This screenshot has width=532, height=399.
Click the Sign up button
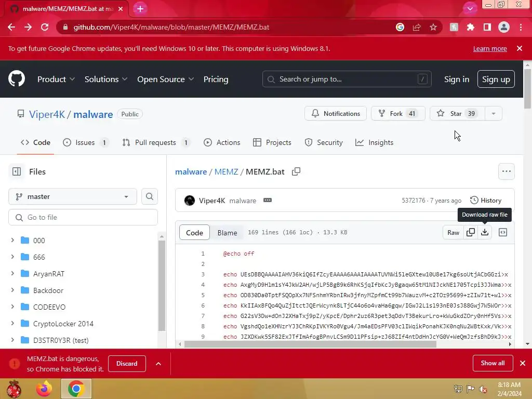pos(496,79)
